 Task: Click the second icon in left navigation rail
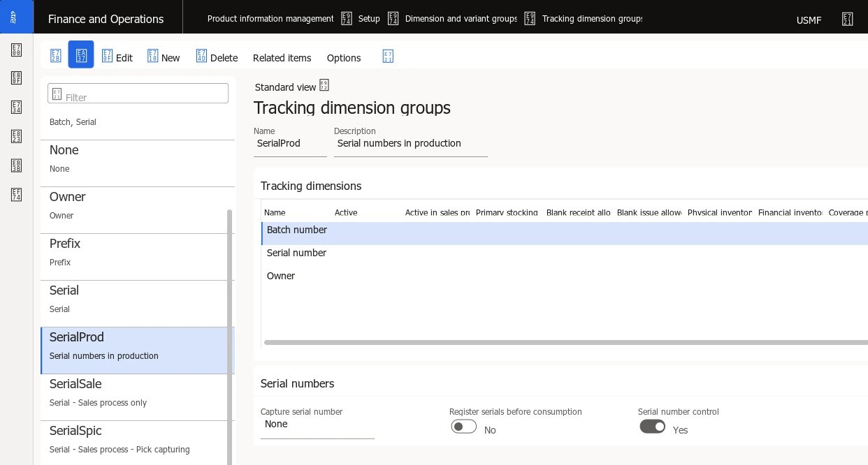[16, 78]
